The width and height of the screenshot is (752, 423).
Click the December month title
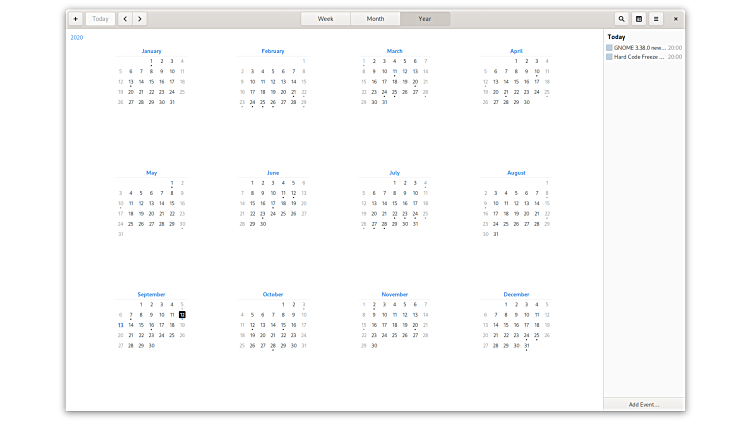[x=516, y=295]
